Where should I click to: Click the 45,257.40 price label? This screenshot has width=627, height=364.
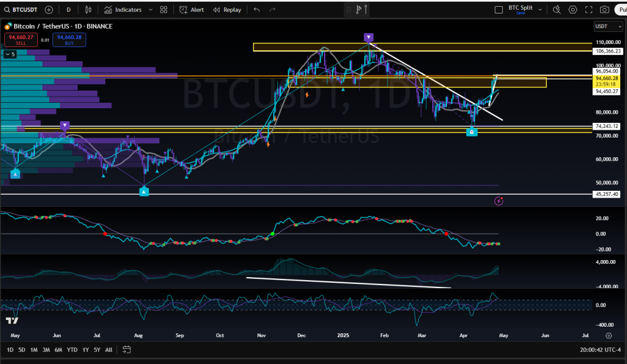pyautogui.click(x=607, y=194)
